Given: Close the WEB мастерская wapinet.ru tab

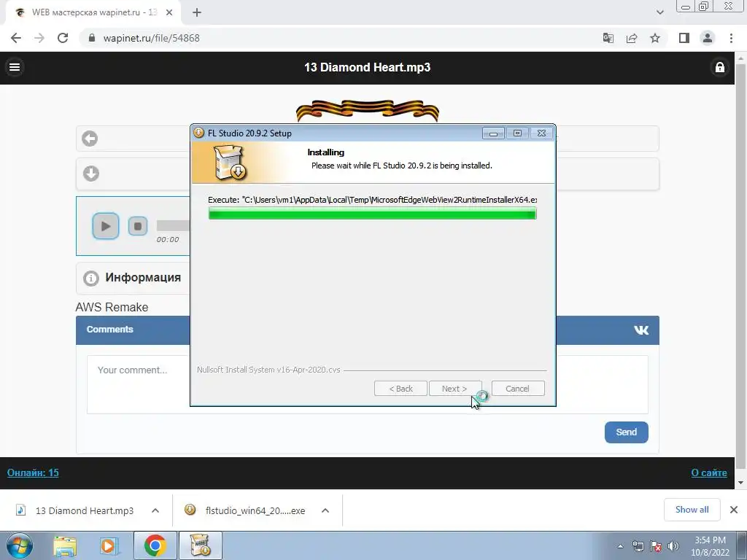Looking at the screenshot, I should (x=169, y=13).
